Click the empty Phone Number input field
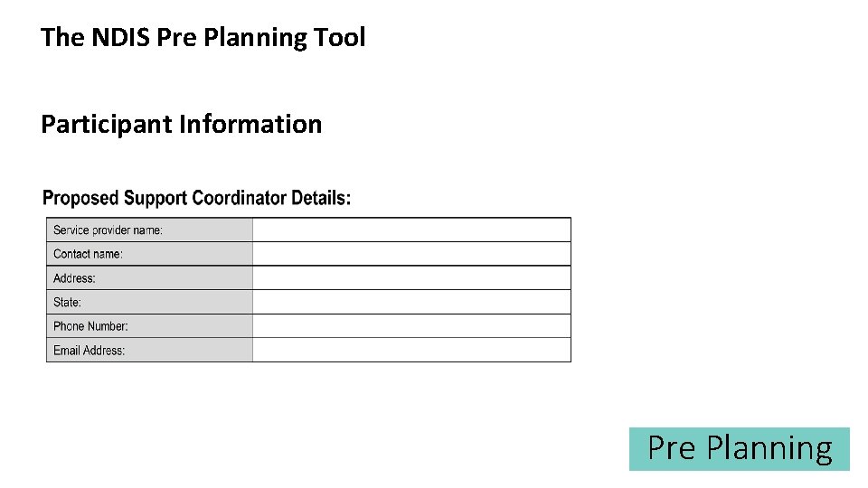Image resolution: width=868 pixels, height=488 pixels. [411, 326]
